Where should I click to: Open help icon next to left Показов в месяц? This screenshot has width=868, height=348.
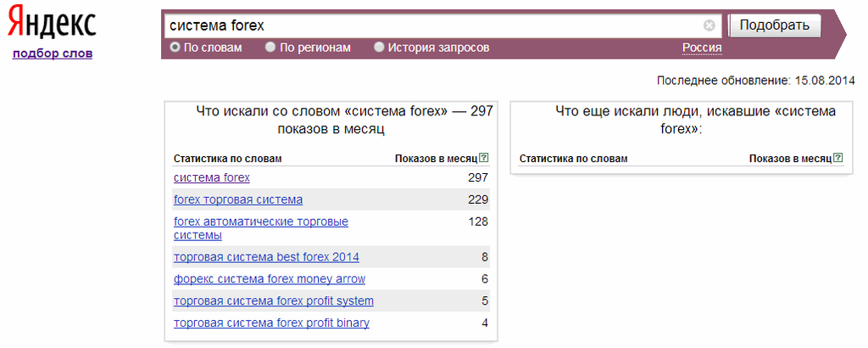pyautogui.click(x=484, y=158)
